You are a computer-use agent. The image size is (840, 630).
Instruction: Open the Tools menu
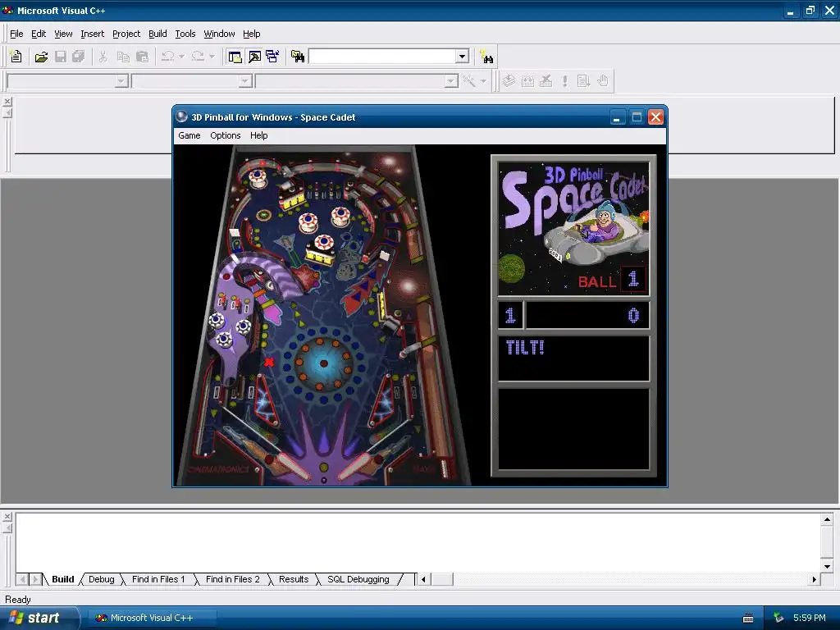point(185,34)
